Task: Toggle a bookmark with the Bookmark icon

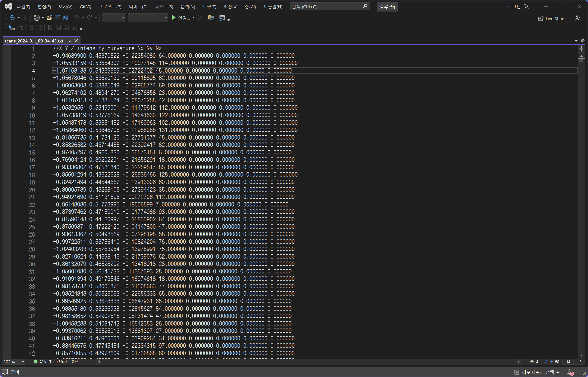Action: (50, 27)
